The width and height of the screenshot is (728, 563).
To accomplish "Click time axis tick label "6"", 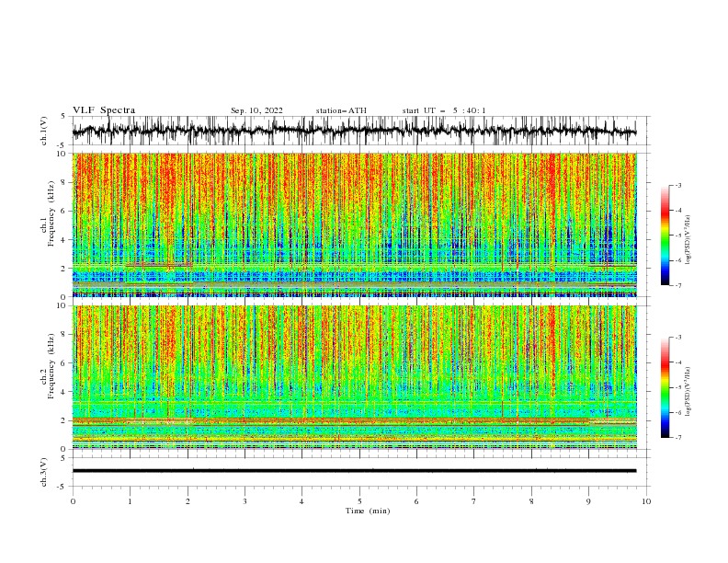I will 416,501.
